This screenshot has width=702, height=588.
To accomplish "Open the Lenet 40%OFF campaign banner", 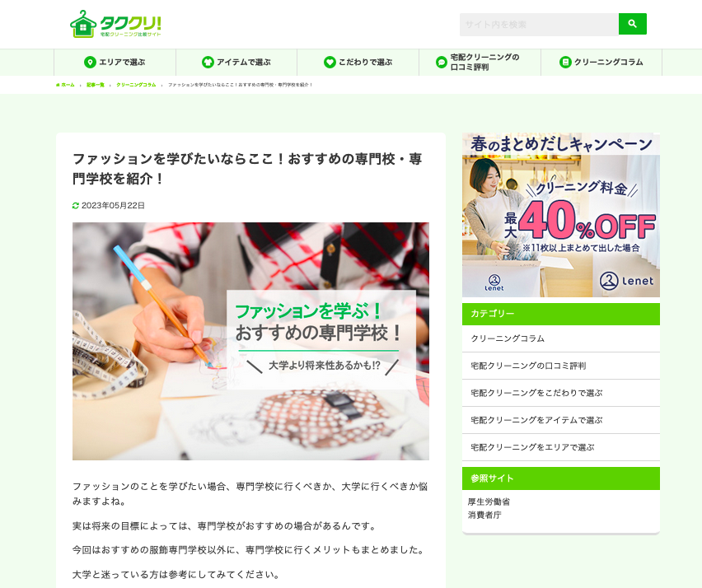I will coord(561,215).
